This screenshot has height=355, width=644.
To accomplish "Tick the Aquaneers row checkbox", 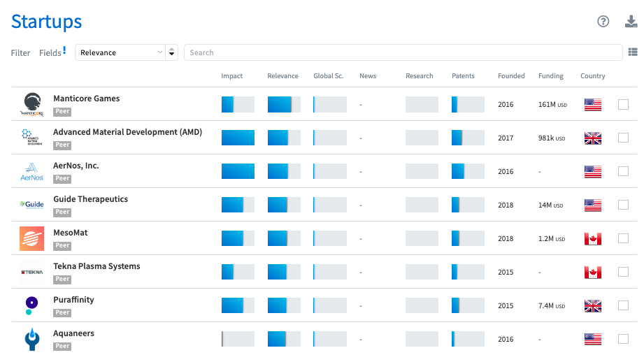I will [623, 340].
